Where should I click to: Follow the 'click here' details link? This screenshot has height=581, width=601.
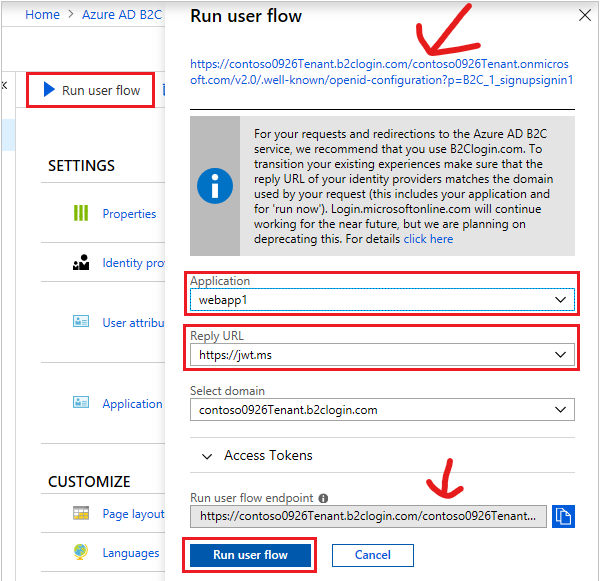click(428, 239)
